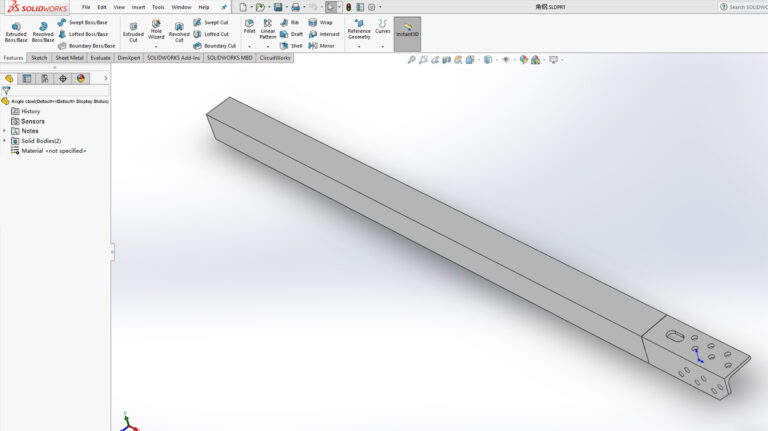Expand the Notes tree node
Viewport: 768px width, 431px height.
[4, 131]
